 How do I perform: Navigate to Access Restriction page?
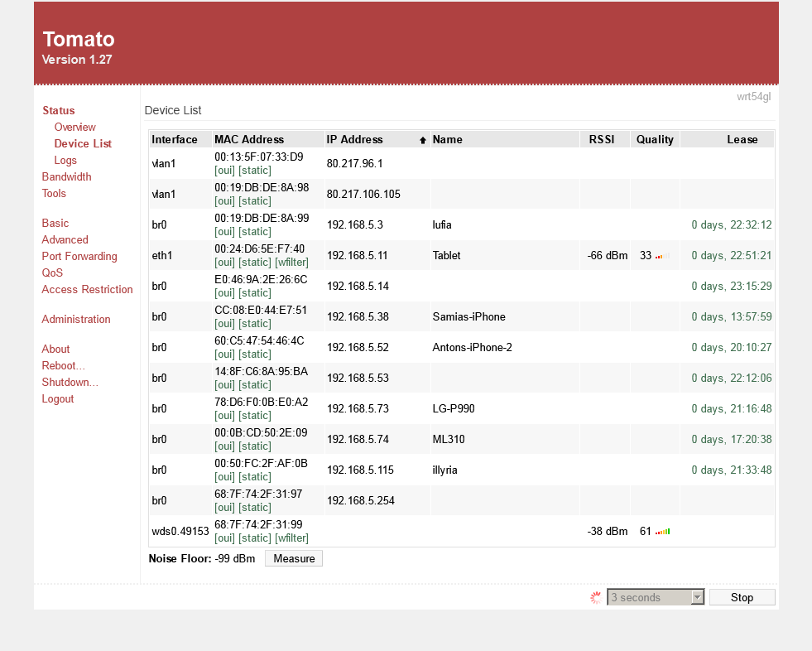[x=87, y=289]
